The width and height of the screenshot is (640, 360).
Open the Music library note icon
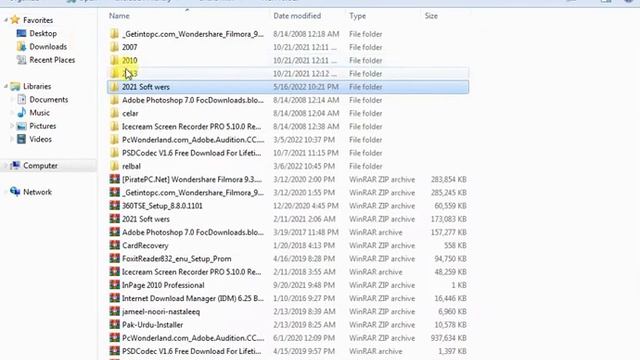(x=21, y=113)
